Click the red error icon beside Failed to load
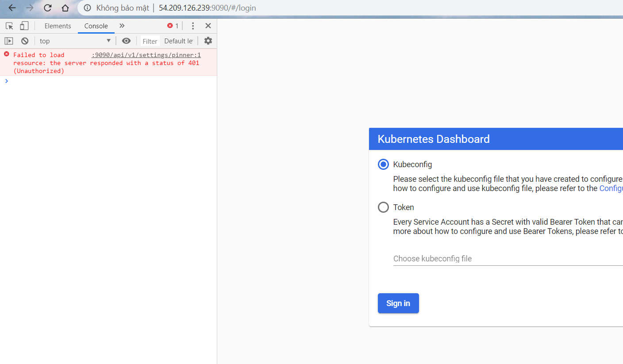The width and height of the screenshot is (623, 364). tap(6, 54)
